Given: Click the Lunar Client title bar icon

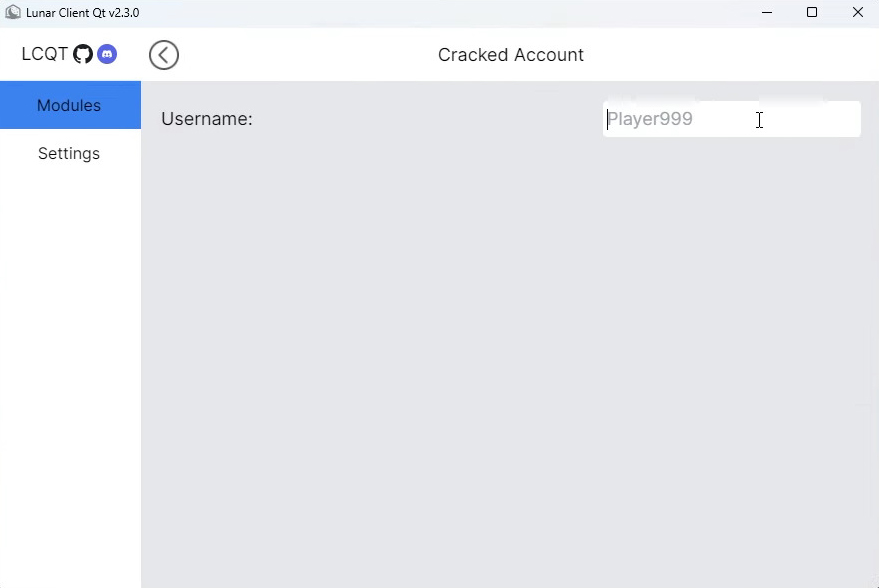Looking at the screenshot, I should [x=13, y=12].
